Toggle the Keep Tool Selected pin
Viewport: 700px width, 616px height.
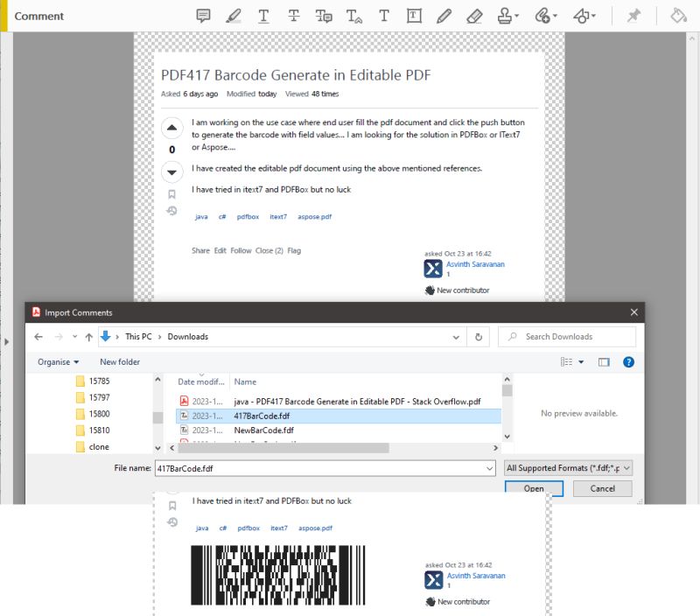pyautogui.click(x=635, y=15)
